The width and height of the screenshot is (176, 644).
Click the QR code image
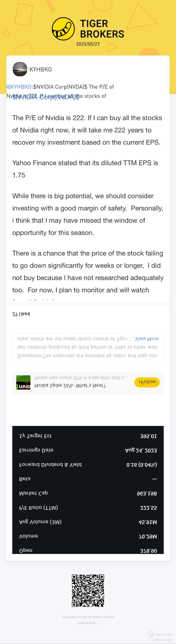coord(88,591)
